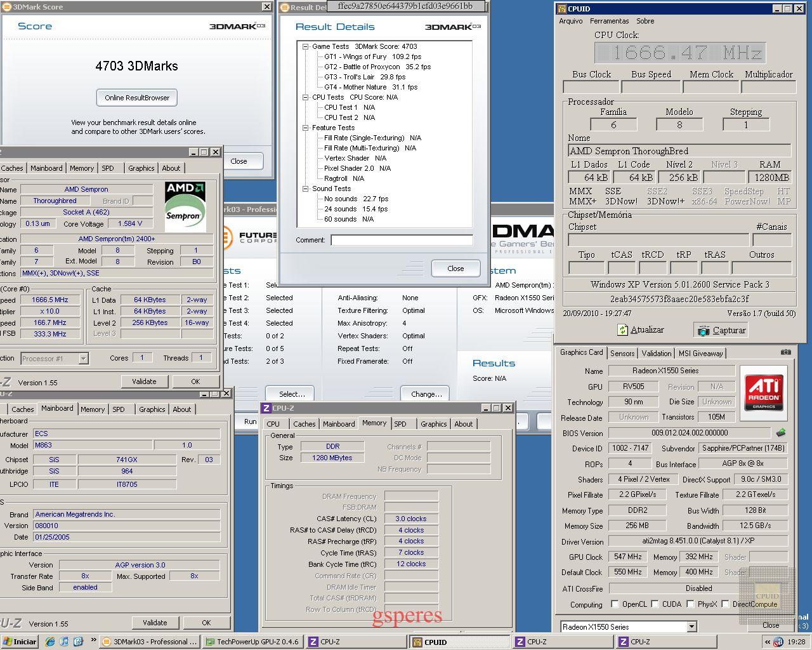This screenshot has width=812, height=650.
Task: Click the Atualizar button in CPUID
Action: click(641, 330)
